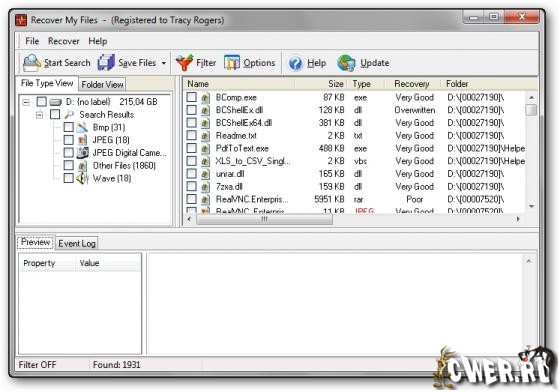
Task: Open the Recover menu
Action: 64,41
